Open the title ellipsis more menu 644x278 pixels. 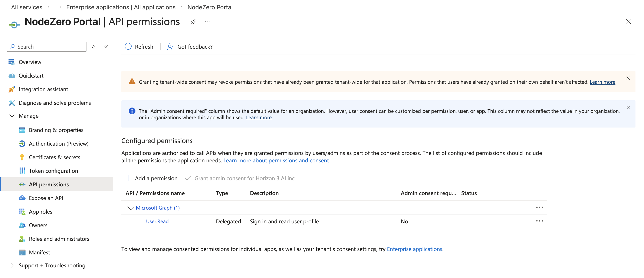pyautogui.click(x=207, y=22)
